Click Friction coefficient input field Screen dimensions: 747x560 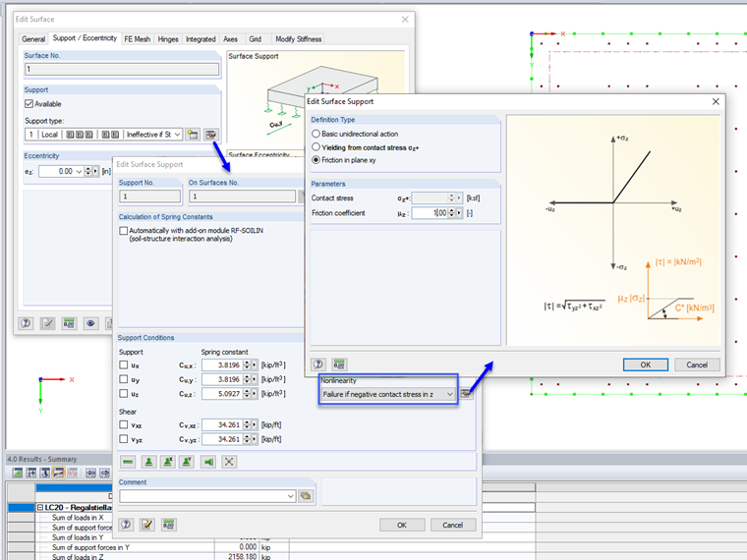tap(430, 213)
